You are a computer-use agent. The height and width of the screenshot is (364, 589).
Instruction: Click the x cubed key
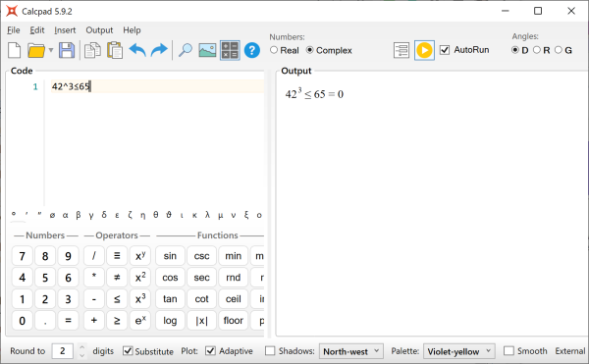pyautogui.click(x=140, y=299)
